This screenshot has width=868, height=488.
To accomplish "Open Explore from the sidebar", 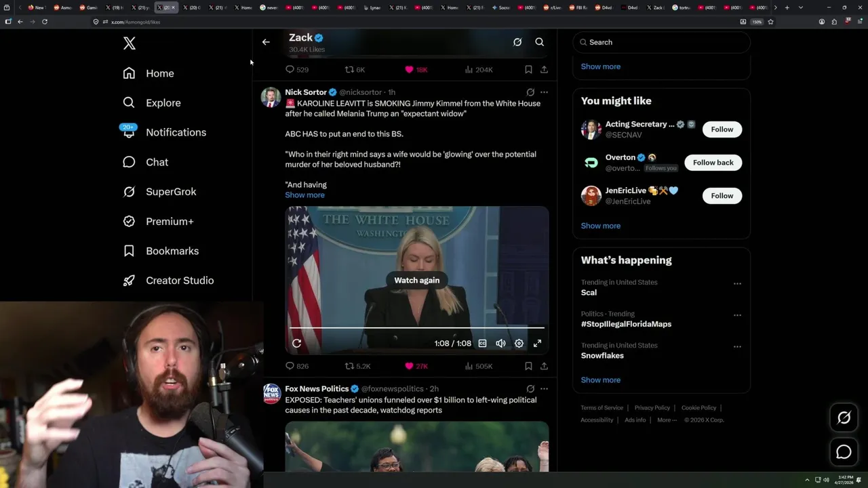I will coord(152,103).
